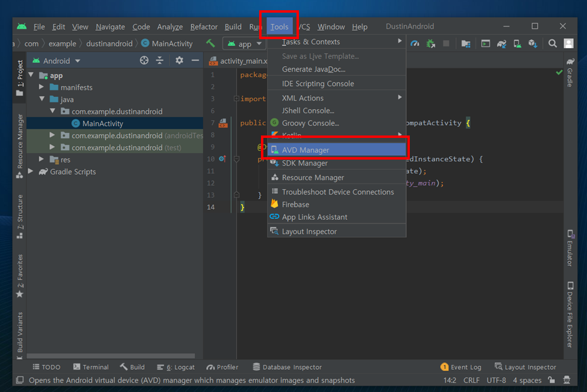Click AVD Manager toolbar icon
This screenshot has height=392, width=587.
click(x=517, y=44)
